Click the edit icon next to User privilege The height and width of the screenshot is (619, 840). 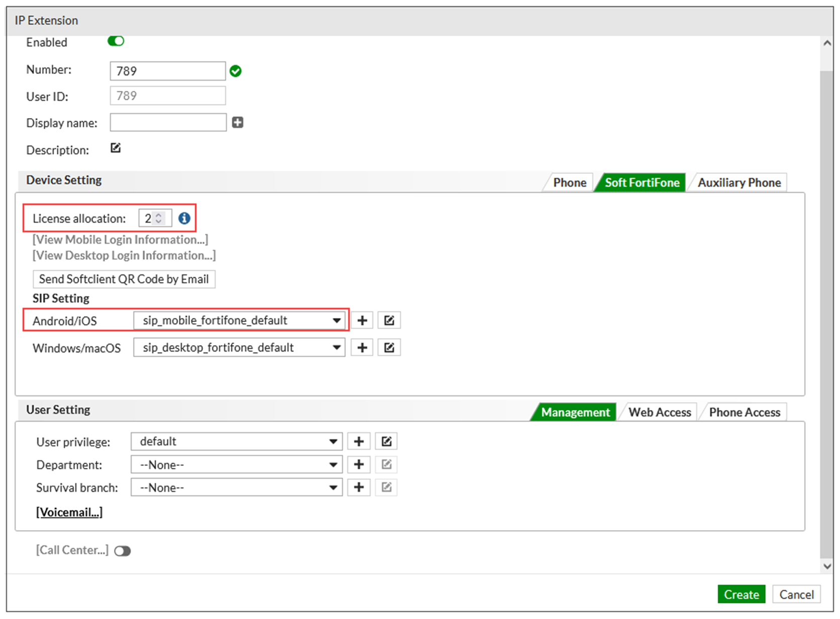[x=386, y=441]
